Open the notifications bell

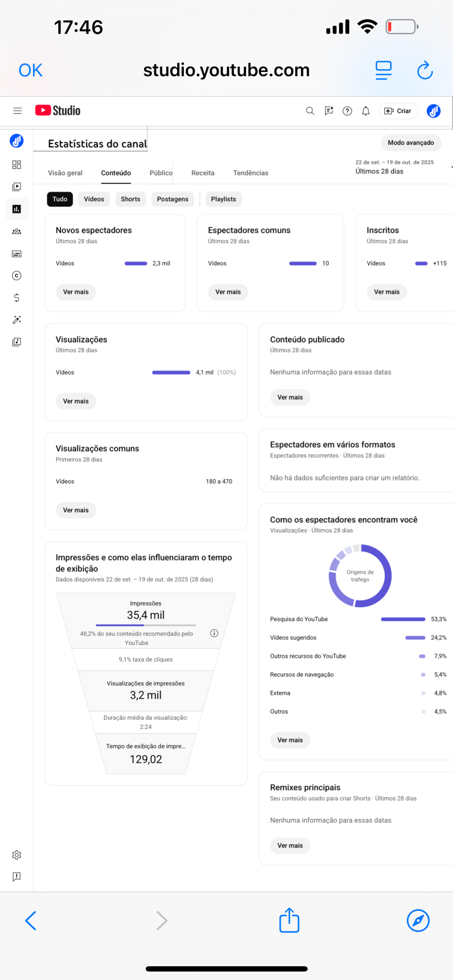coord(366,111)
